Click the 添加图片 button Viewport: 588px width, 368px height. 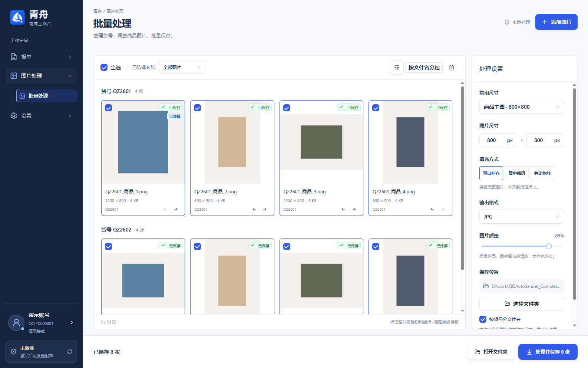[556, 22]
